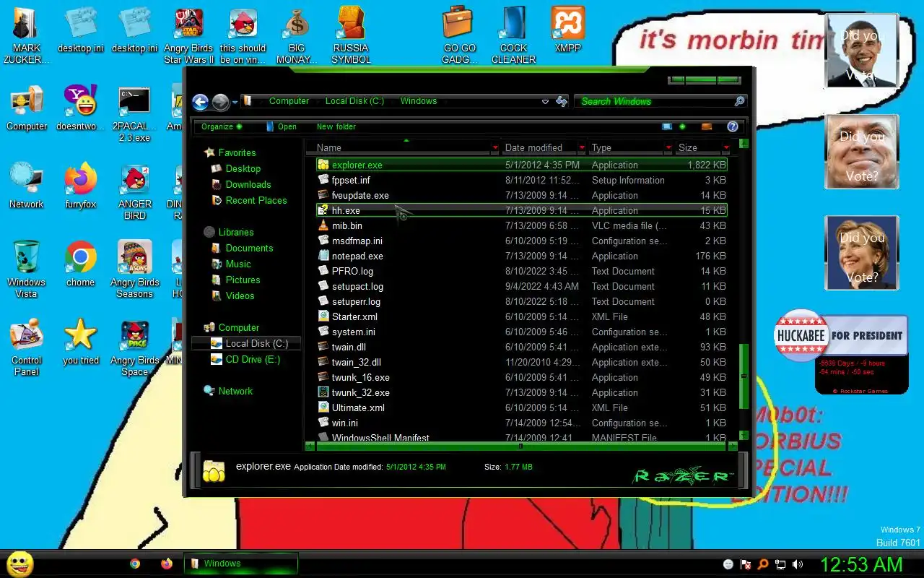Select the Ultimate.xml file
Image resolution: width=924 pixels, height=578 pixels.
tap(521, 407)
